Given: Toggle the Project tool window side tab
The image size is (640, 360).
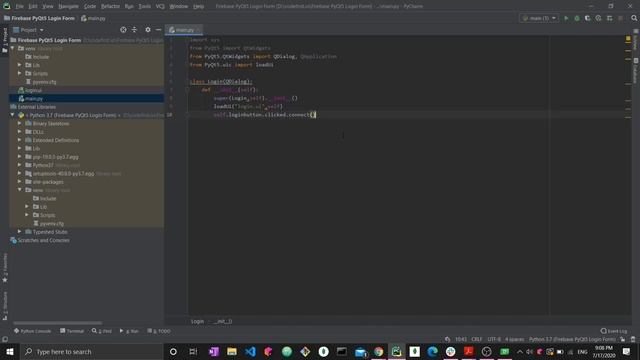Looking at the screenshot, I should (x=4, y=40).
